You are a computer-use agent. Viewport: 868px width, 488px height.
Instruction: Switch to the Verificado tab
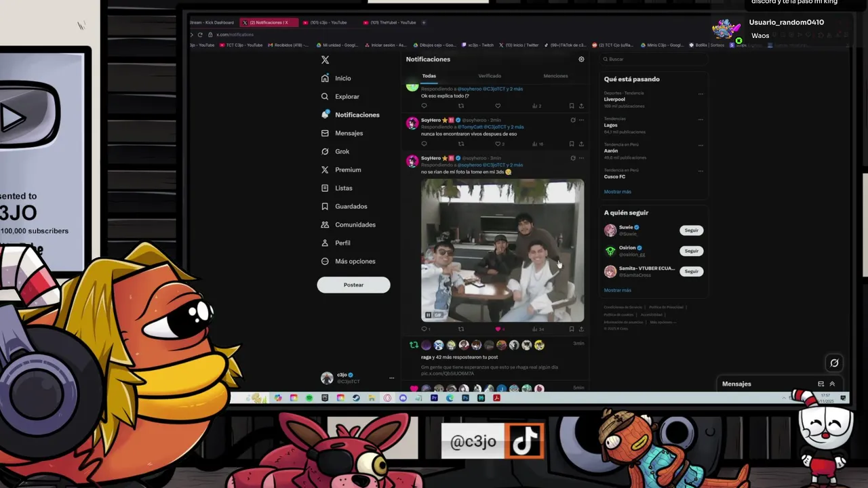490,76
